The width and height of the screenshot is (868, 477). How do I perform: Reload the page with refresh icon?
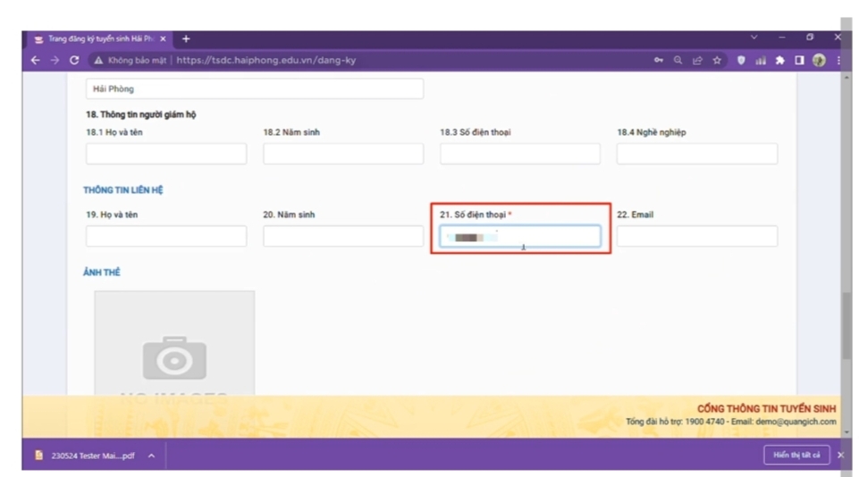pos(74,61)
